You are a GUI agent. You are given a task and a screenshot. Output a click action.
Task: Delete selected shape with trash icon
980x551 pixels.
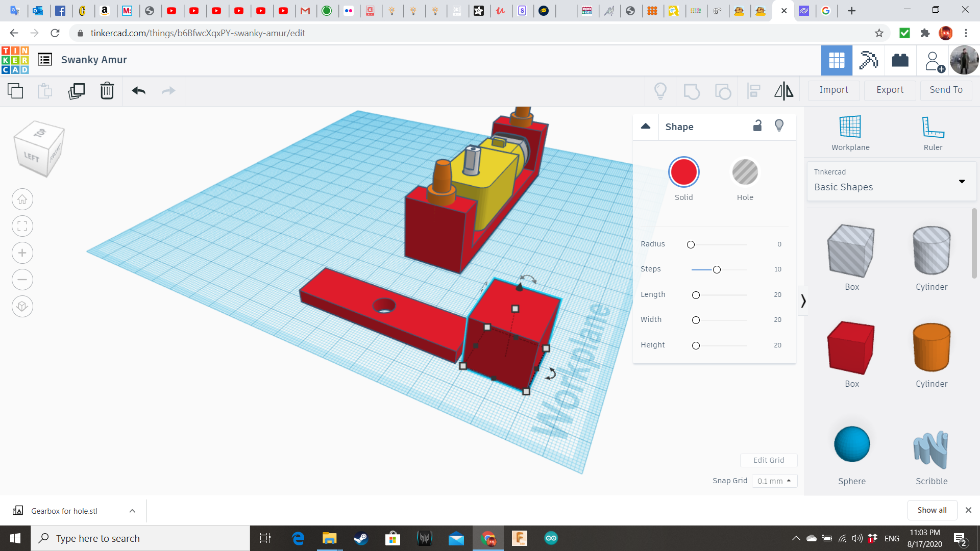[x=107, y=91]
